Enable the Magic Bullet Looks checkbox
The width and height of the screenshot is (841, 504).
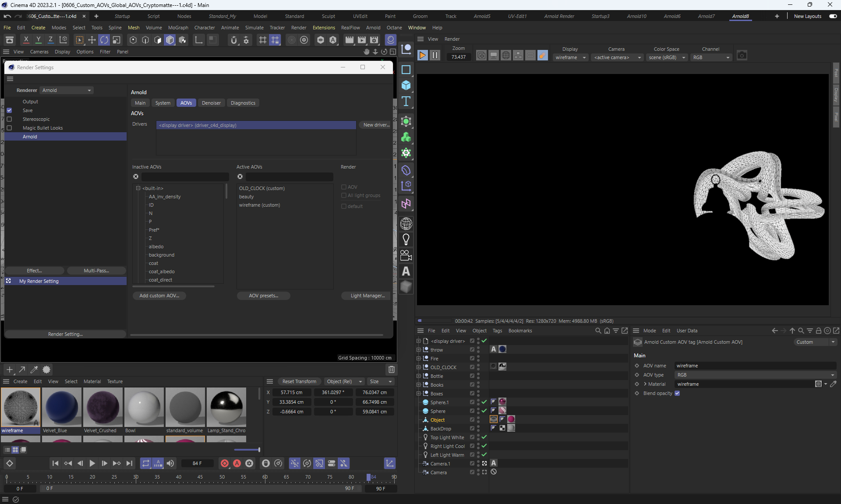tap(9, 128)
